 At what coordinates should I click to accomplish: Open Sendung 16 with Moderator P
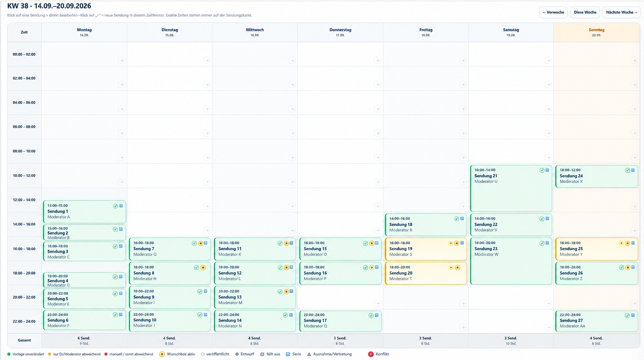coord(340,273)
